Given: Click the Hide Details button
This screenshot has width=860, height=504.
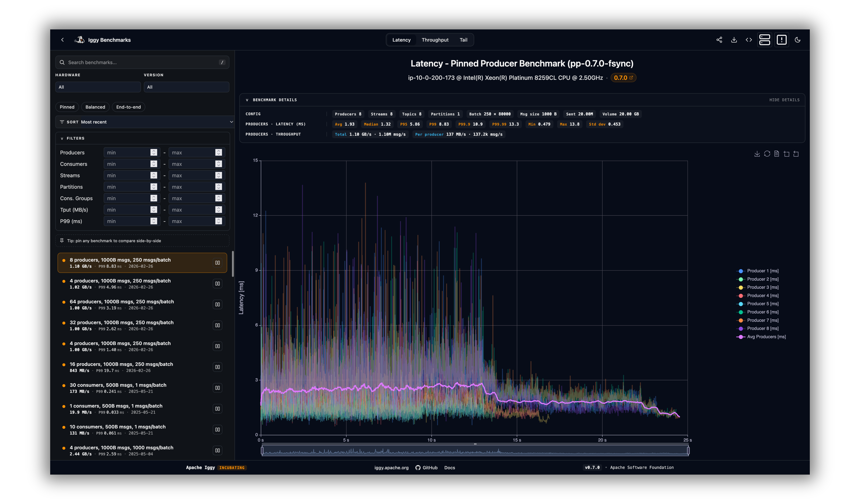Looking at the screenshot, I should coord(784,100).
